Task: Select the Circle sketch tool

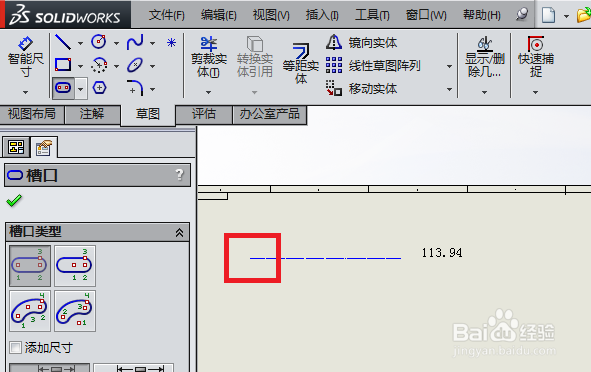Action: (99, 42)
